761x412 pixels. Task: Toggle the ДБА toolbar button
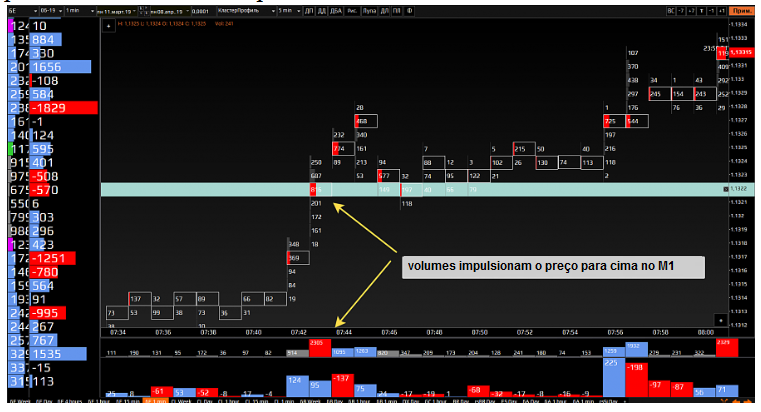(x=338, y=9)
